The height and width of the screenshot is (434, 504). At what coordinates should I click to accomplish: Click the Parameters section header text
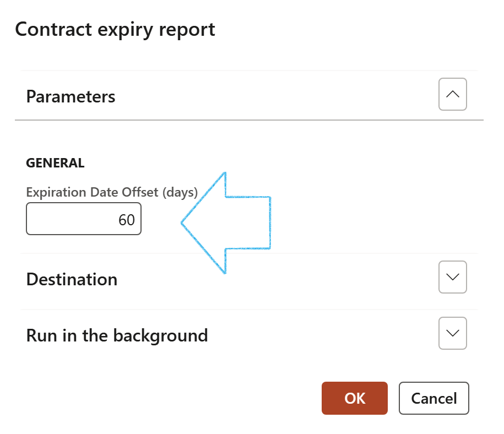pos(71,96)
